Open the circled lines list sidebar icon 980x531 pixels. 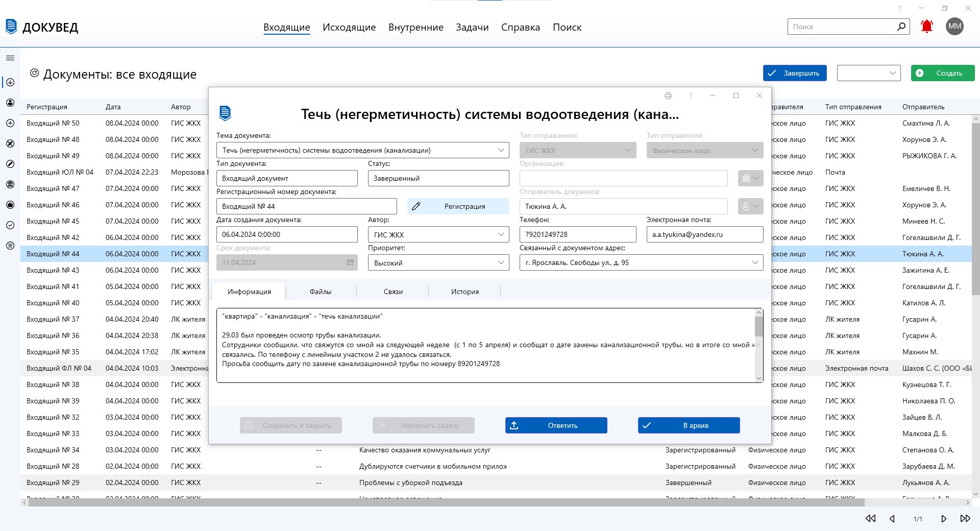click(10, 246)
